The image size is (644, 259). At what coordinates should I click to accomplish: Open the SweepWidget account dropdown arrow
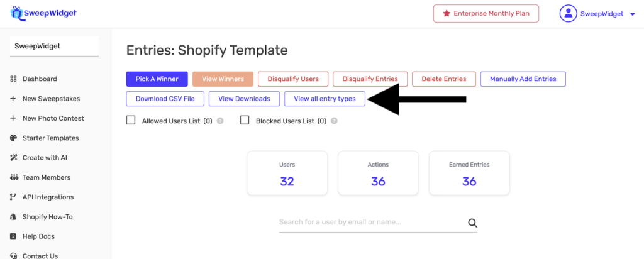pos(633,14)
